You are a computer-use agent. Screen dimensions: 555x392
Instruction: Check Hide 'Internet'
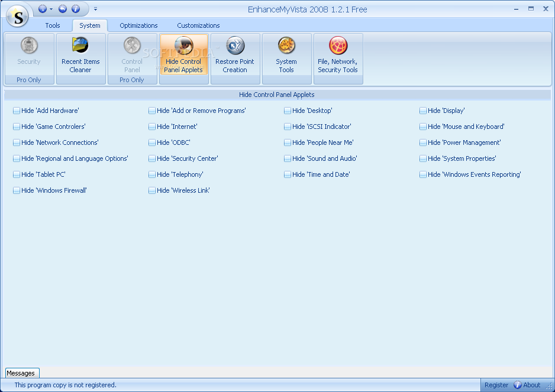[x=152, y=127]
